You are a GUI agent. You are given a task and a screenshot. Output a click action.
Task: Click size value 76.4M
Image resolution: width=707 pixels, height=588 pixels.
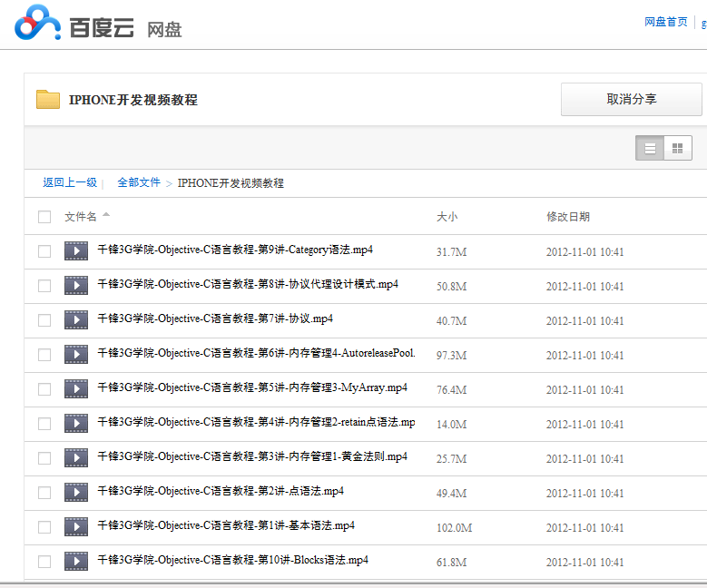[x=451, y=390]
